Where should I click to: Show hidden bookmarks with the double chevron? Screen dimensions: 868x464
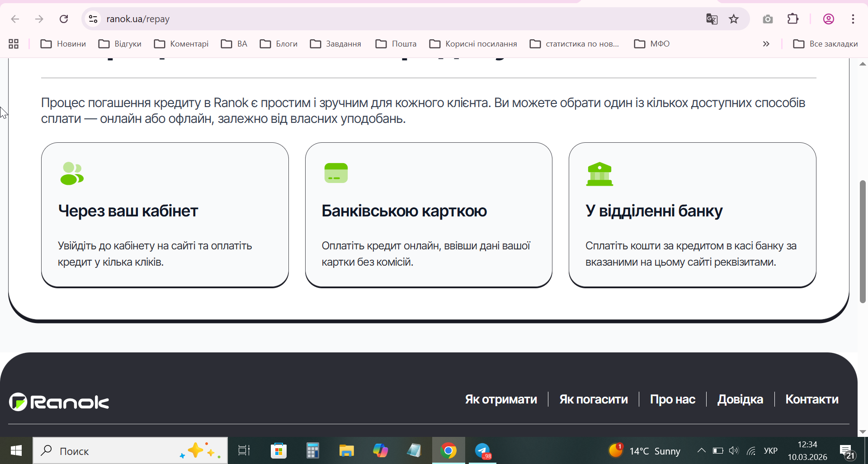pos(766,44)
